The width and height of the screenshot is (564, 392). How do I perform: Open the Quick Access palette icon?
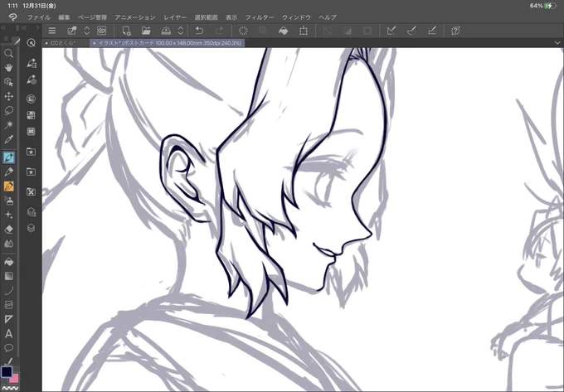pyautogui.click(x=31, y=43)
